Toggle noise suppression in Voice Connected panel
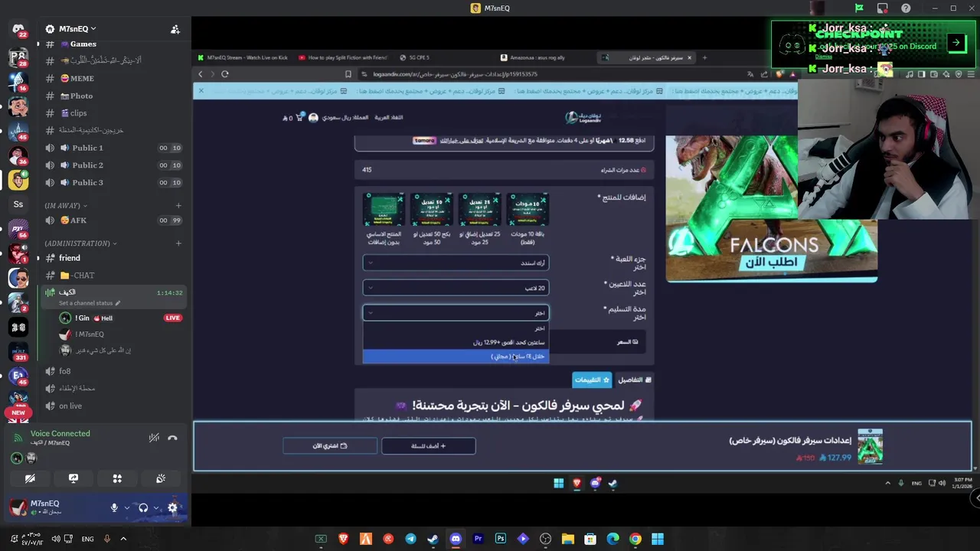Viewport: 980px width, 551px height. (154, 438)
